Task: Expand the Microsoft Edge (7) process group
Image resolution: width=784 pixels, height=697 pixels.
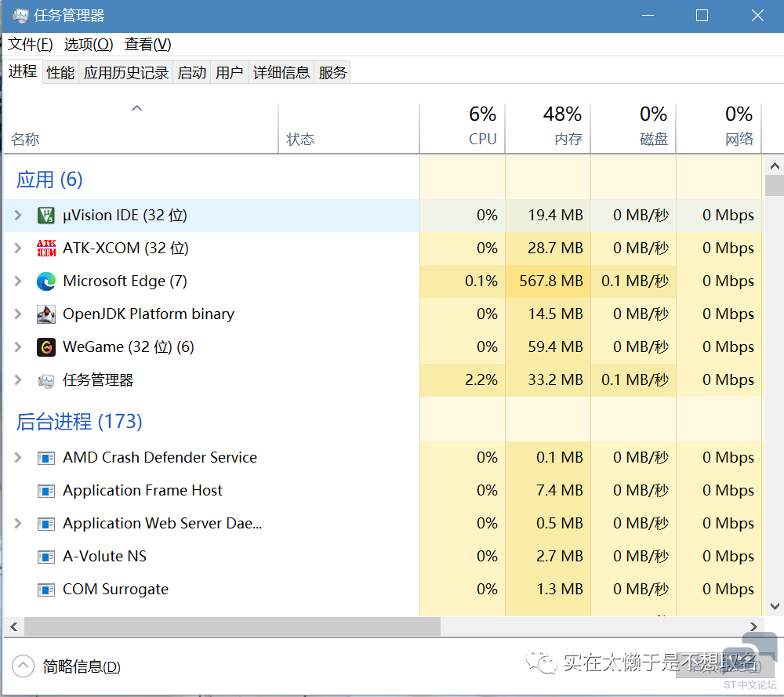Action: point(18,281)
